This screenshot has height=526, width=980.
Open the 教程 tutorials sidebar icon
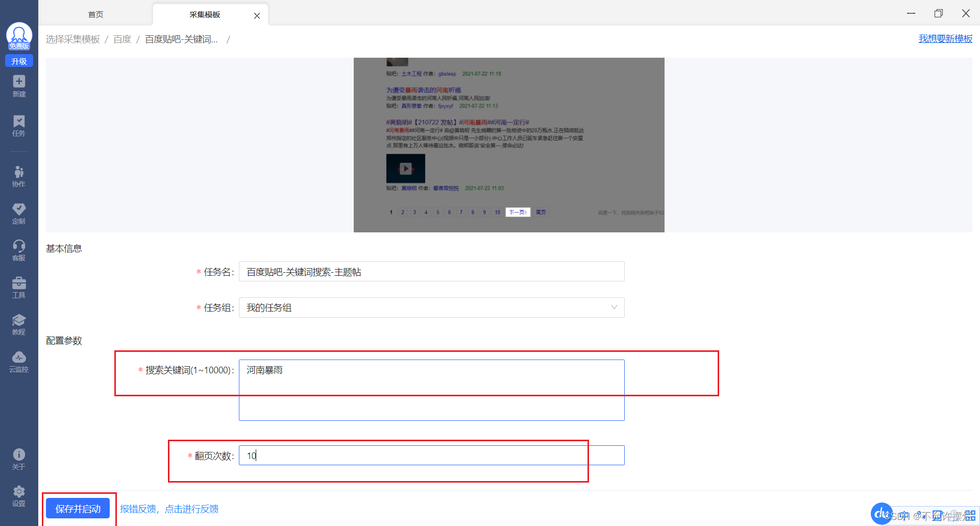[19, 325]
